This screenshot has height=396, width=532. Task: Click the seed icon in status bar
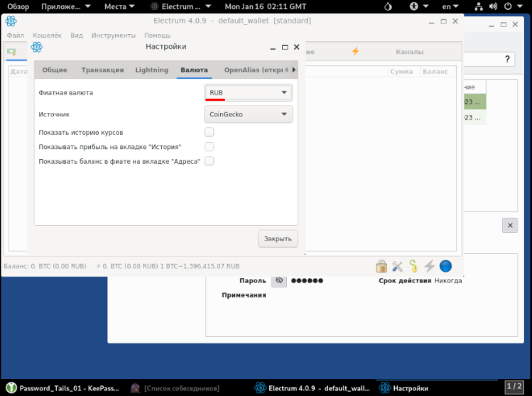tap(413, 266)
